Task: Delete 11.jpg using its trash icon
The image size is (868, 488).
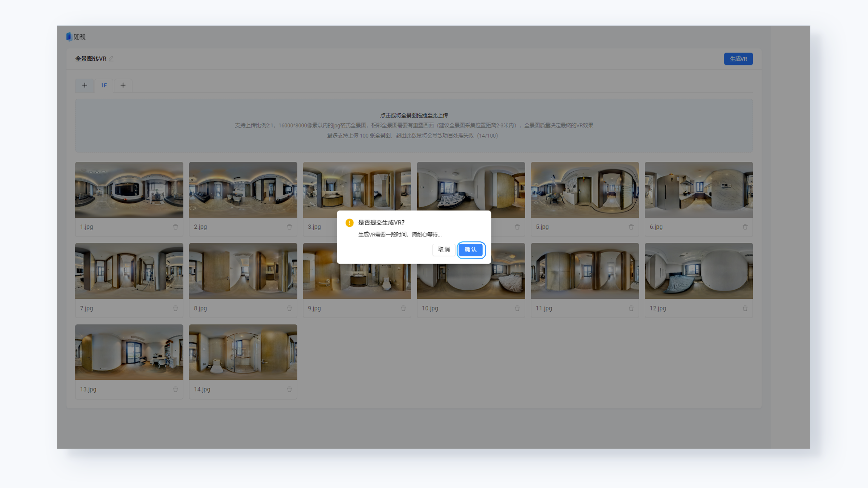Action: click(x=631, y=308)
